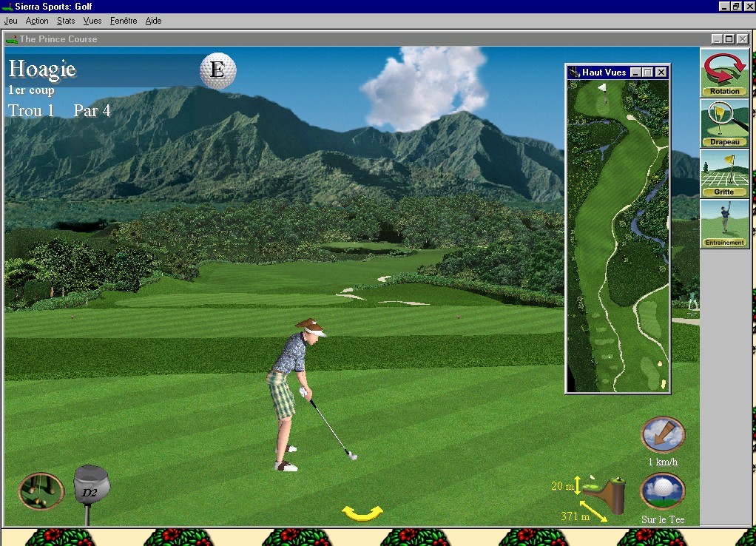Click the Sierra Sports: Golf title bar icon
756x546 pixels.
(7, 7)
